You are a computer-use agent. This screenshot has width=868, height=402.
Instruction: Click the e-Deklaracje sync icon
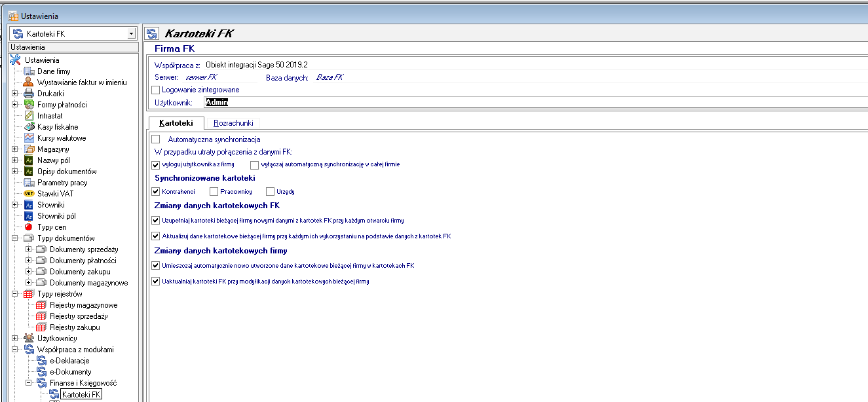click(41, 361)
